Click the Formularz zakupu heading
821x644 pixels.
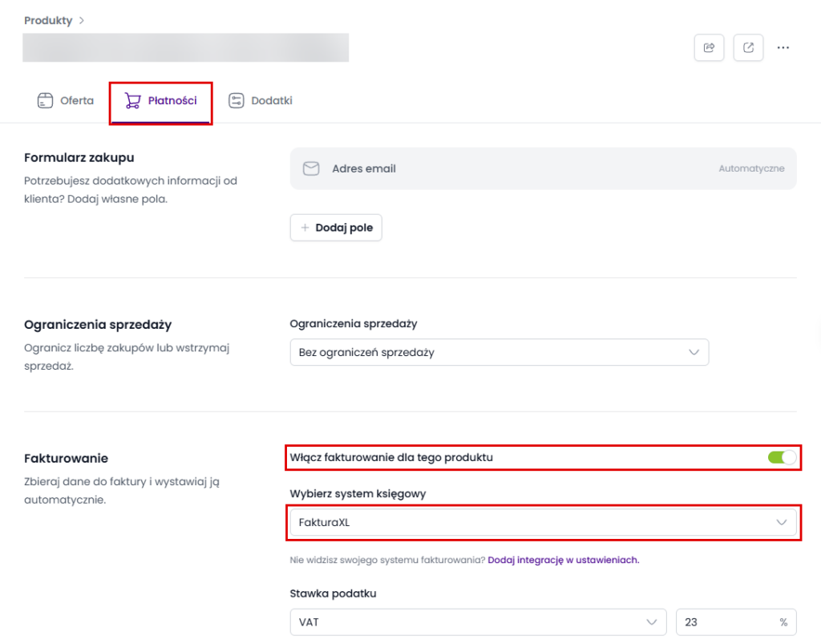pyautogui.click(x=79, y=158)
